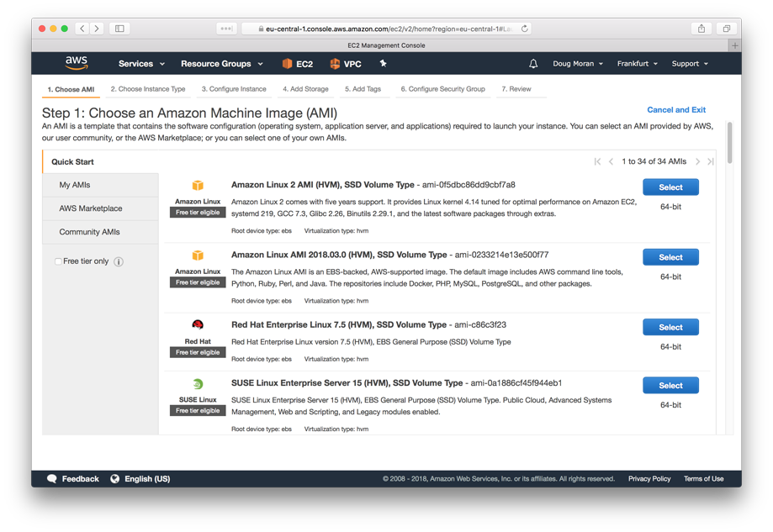
Task: Expand the Services dropdown menu
Action: tap(141, 64)
